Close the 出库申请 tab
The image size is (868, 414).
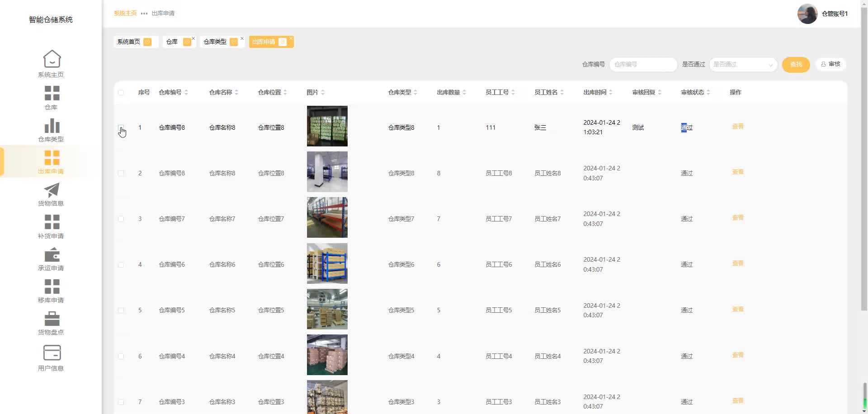pyautogui.click(x=291, y=38)
